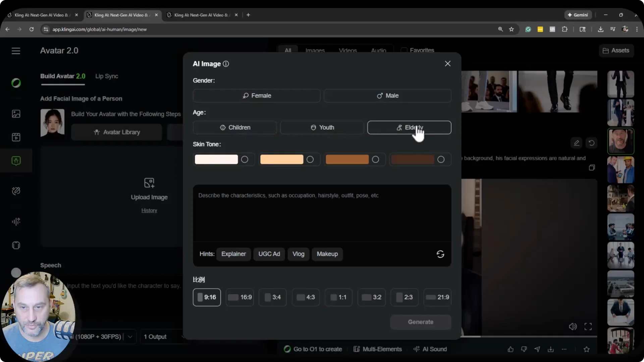
Task: Choose the darkest skin tone radio
Action: (441, 160)
